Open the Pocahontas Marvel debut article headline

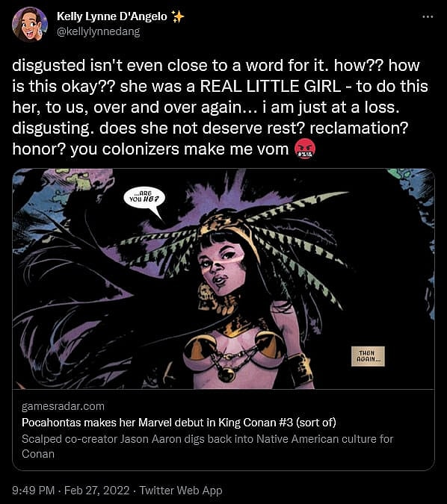point(179,422)
